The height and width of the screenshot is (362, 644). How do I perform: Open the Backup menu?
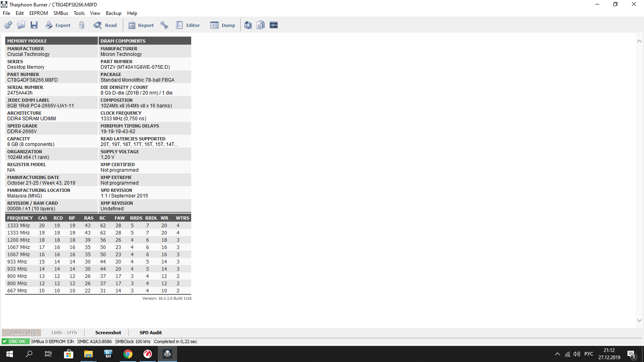coord(114,13)
